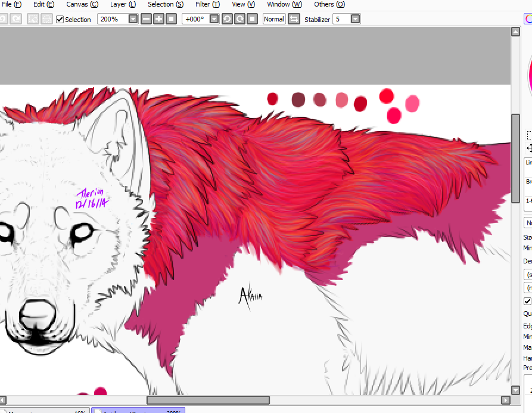Rotate the canvas counterclockwise
This screenshot has width=532, height=413.
227,19
